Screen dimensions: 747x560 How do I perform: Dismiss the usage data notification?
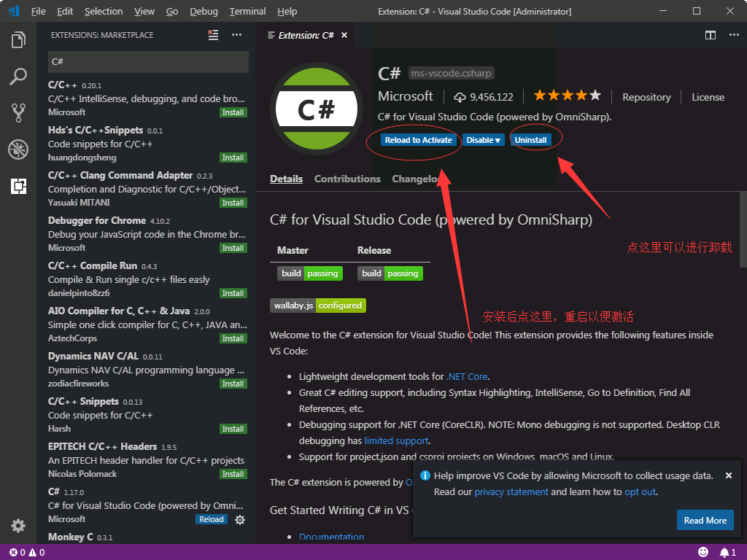point(729,475)
